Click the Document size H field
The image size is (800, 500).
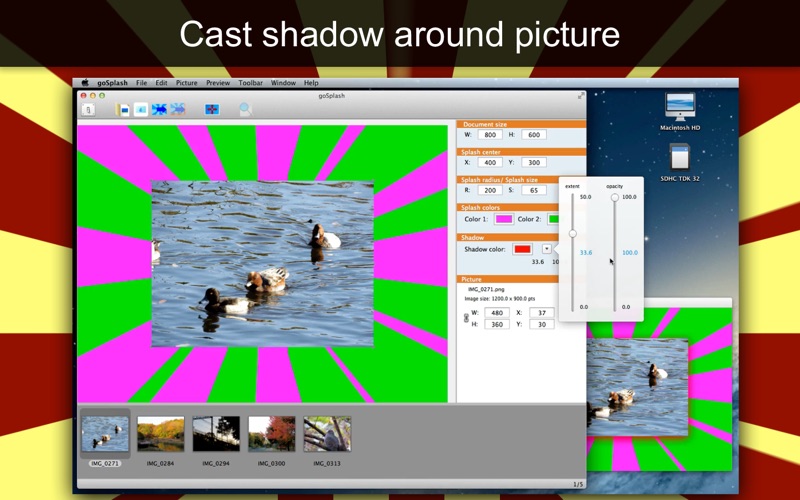534,135
